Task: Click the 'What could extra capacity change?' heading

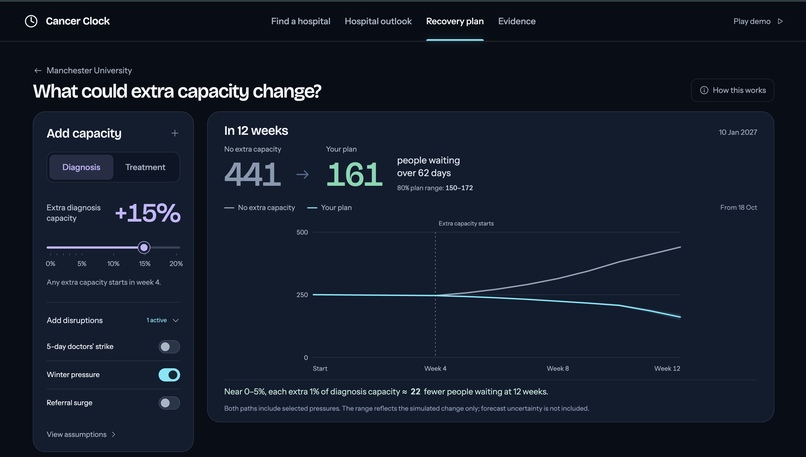Action: pos(177,91)
